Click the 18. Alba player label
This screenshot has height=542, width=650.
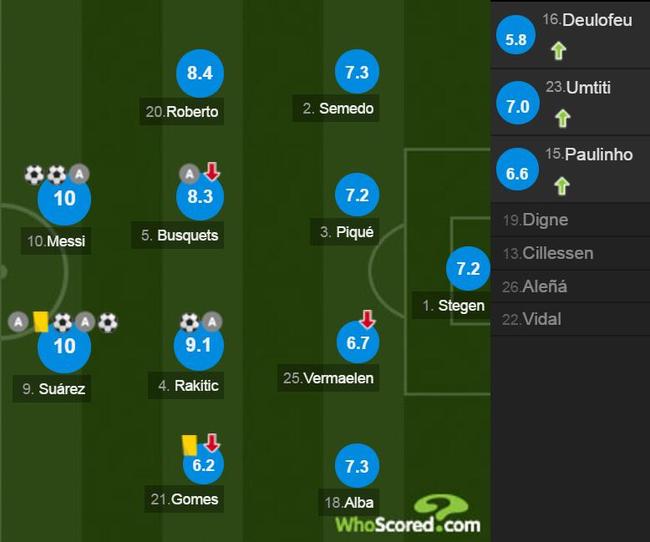(347, 503)
